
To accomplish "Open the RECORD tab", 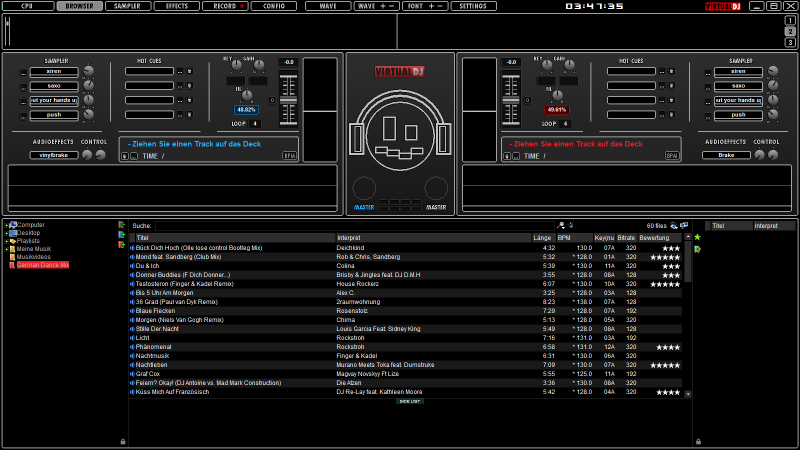I will click(x=225, y=6).
